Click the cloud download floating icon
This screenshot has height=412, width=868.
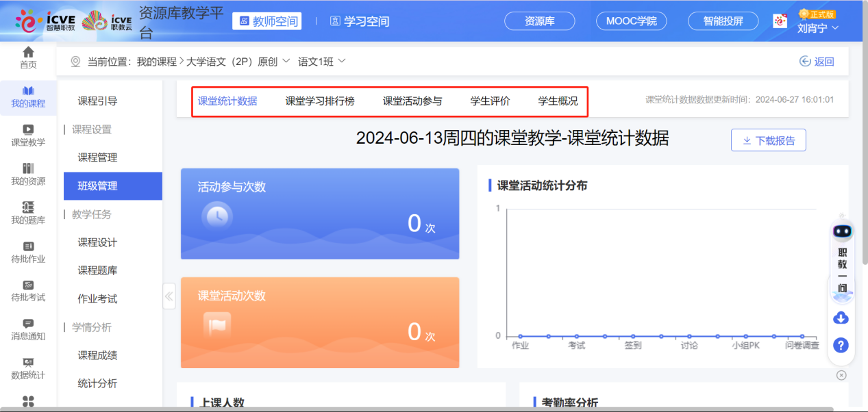pos(841,318)
